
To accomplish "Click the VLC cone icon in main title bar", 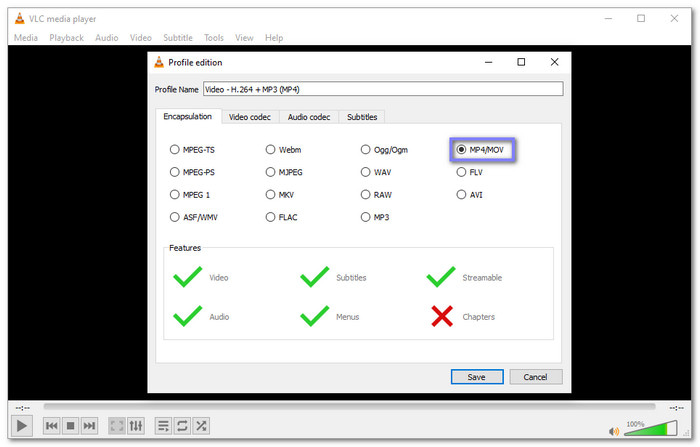I will click(19, 19).
